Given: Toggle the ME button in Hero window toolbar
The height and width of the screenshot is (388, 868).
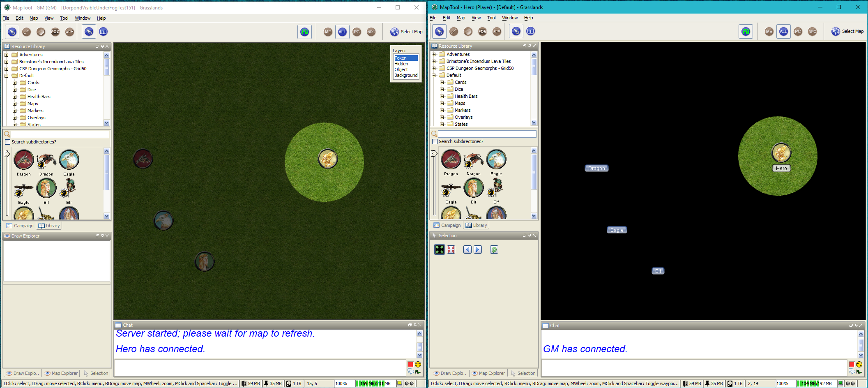Looking at the screenshot, I should 769,31.
